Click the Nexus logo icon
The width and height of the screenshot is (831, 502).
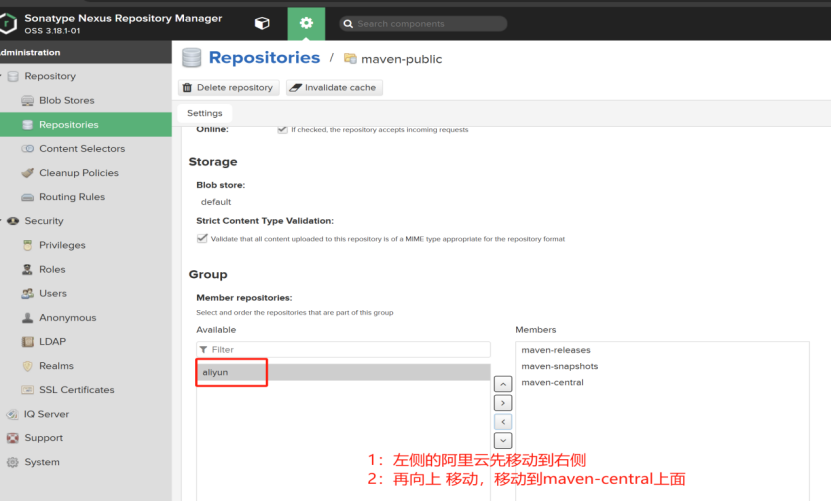click(7, 23)
